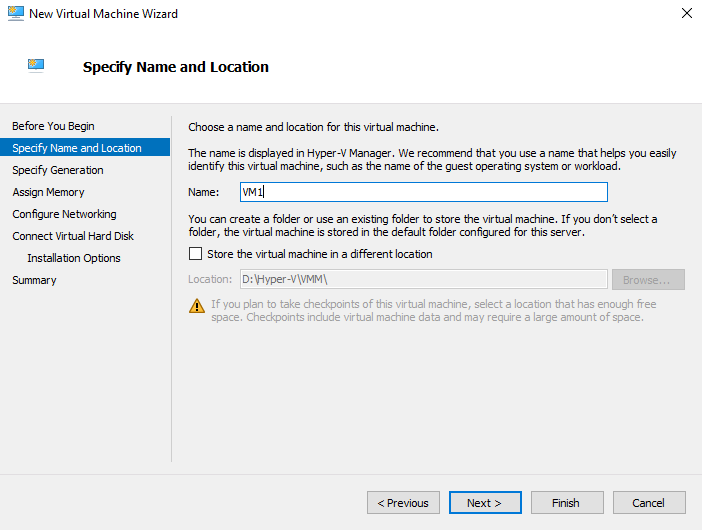Image resolution: width=702 pixels, height=530 pixels.
Task: Open Configure Networking step
Action: [x=64, y=214]
